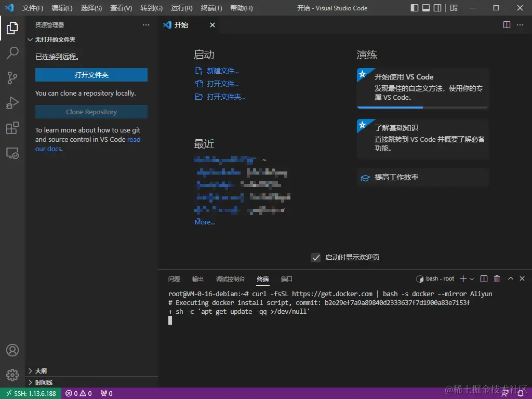Open the 选择(S) menu
The width and height of the screenshot is (532, 399).
91,8
